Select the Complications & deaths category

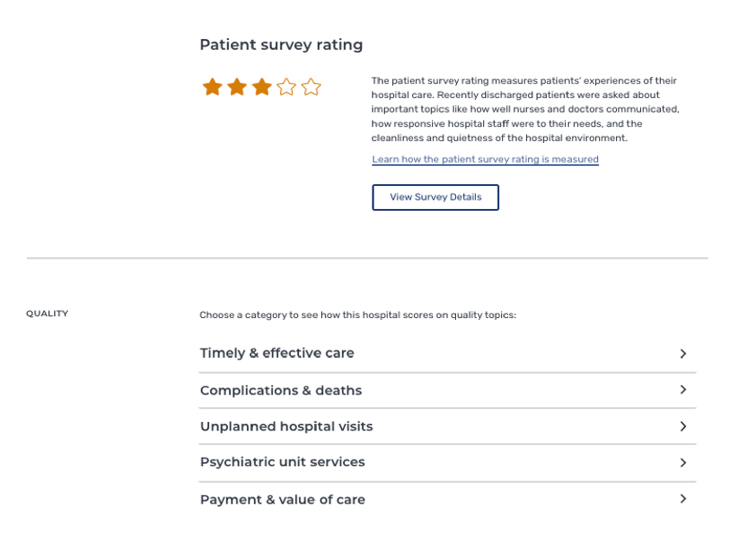tap(281, 390)
